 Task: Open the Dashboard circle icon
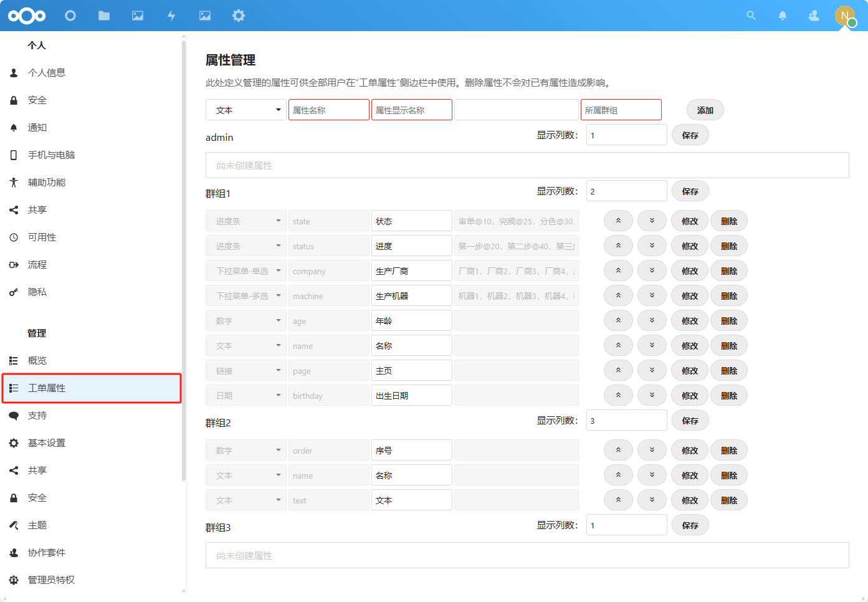pyautogui.click(x=70, y=16)
